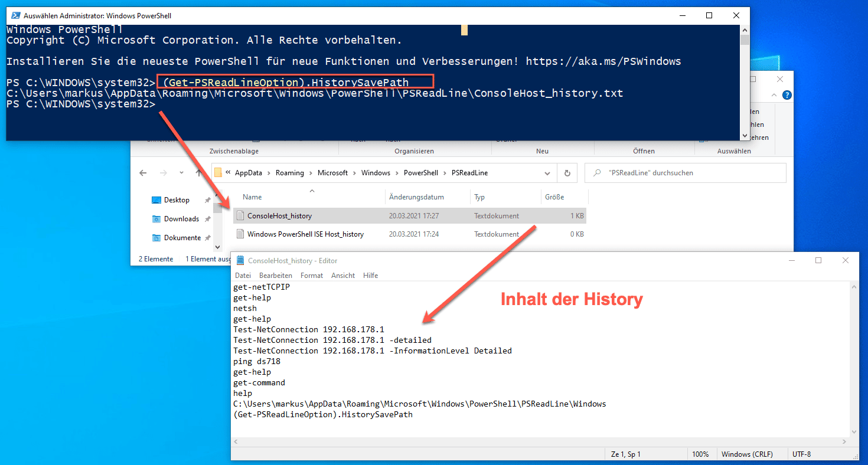868x465 pixels.
Task: Open the address bar dropdown arrow
Action: (547, 173)
